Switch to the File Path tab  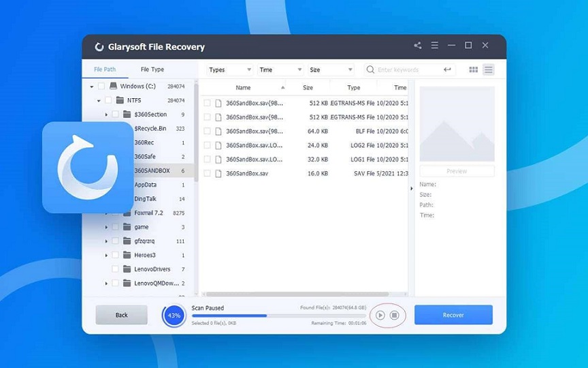tap(105, 69)
